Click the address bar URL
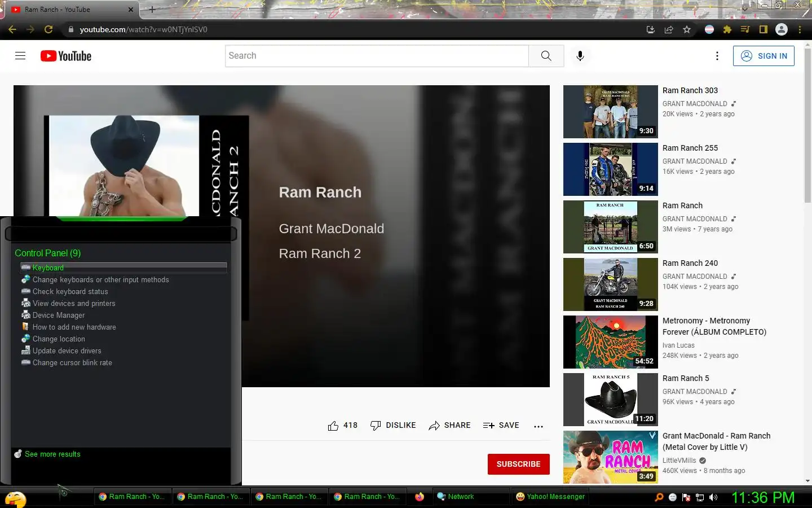This screenshot has height=508, width=812. [x=143, y=29]
